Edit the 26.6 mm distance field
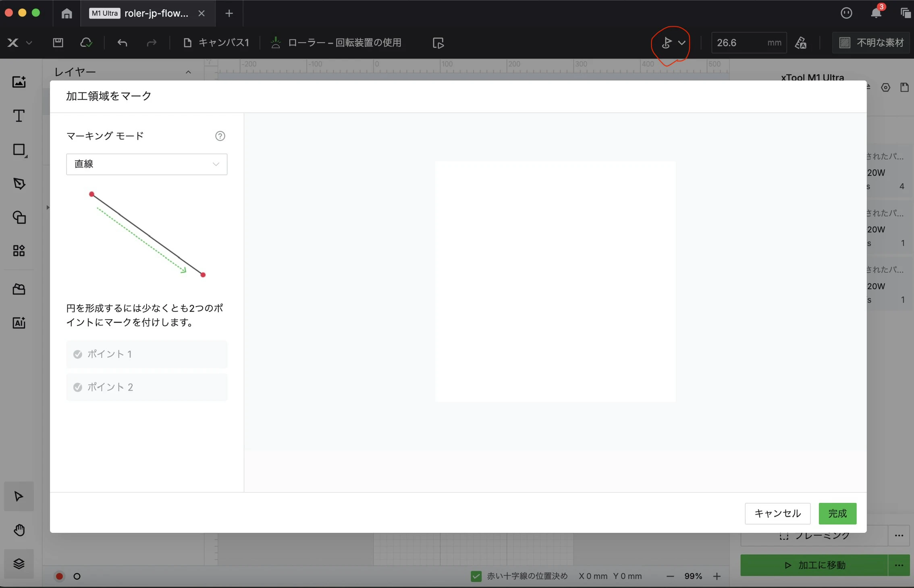This screenshot has width=914, height=588. pyautogui.click(x=749, y=43)
